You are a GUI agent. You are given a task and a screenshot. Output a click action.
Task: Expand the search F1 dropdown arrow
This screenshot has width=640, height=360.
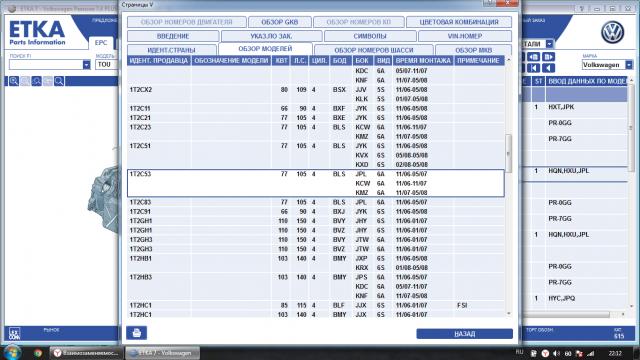click(86, 64)
